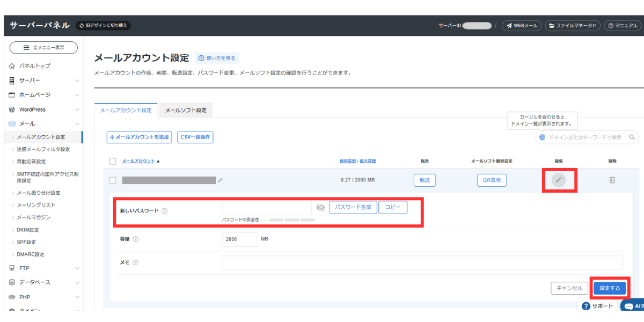Viewport: 644px width, 322px height.
Task: Click help icon next to メモ label
Action: [135, 262]
